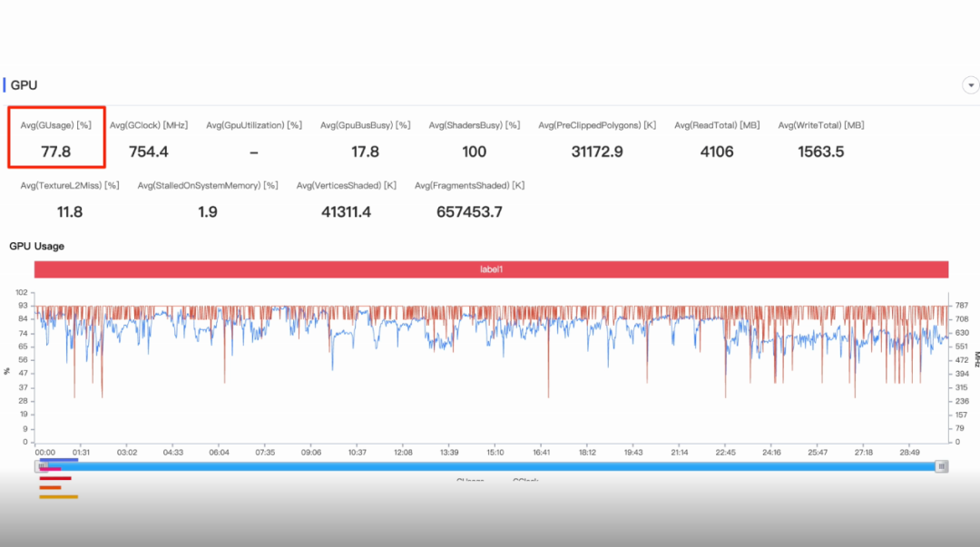Click the Avg(FragmentsShaded) value 657453.7

(x=469, y=212)
